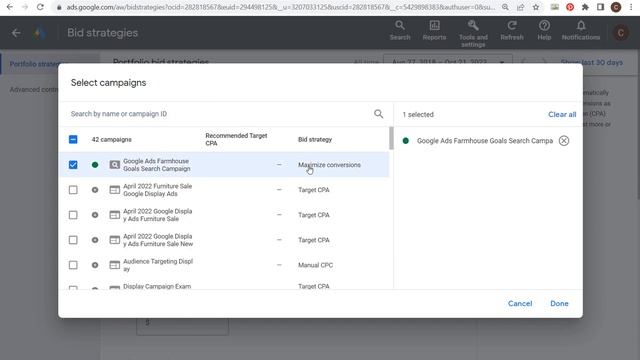Click the Cancel button

(x=520, y=304)
